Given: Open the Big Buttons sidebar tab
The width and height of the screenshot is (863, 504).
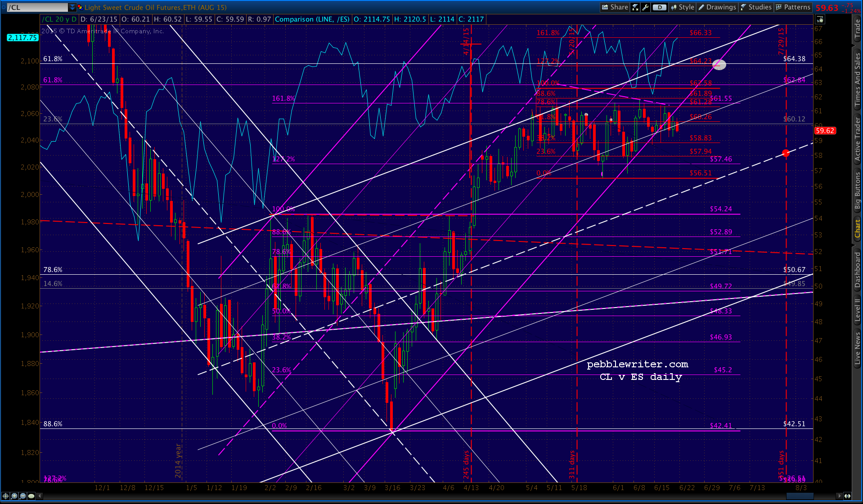Looking at the screenshot, I should pyautogui.click(x=858, y=191).
